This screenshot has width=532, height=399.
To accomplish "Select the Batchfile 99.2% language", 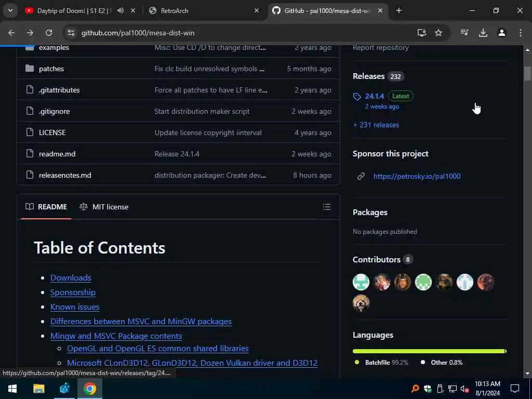I will pos(381,362).
